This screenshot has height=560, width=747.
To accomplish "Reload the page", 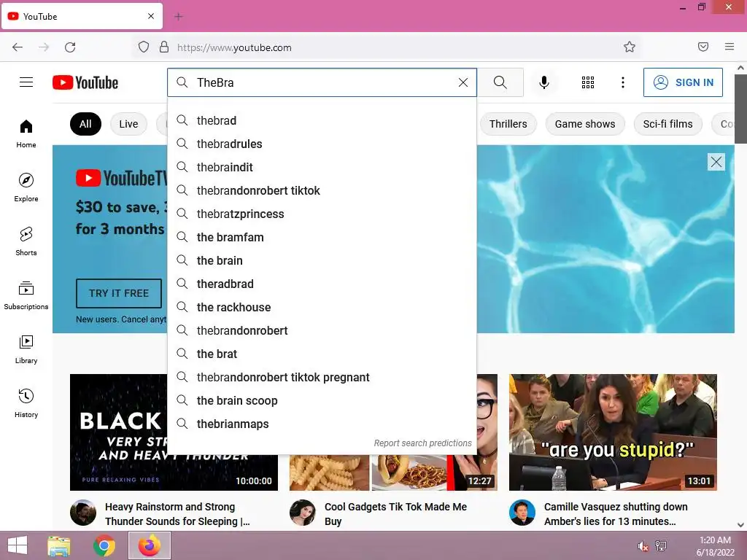I will click(70, 47).
